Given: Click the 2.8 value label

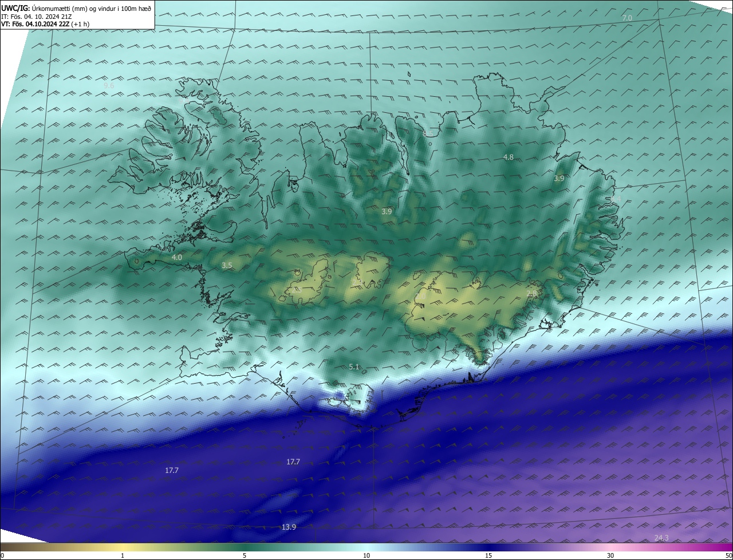Looking at the screenshot, I should [532, 294].
